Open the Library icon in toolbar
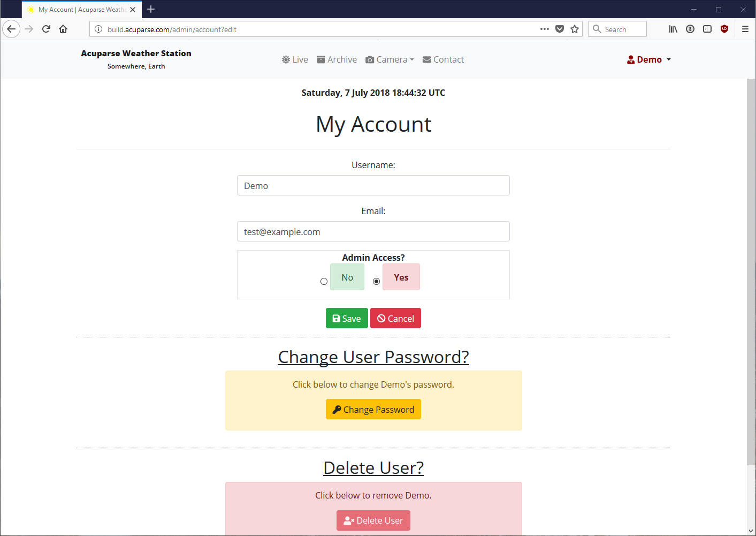This screenshot has height=536, width=756. pos(673,29)
